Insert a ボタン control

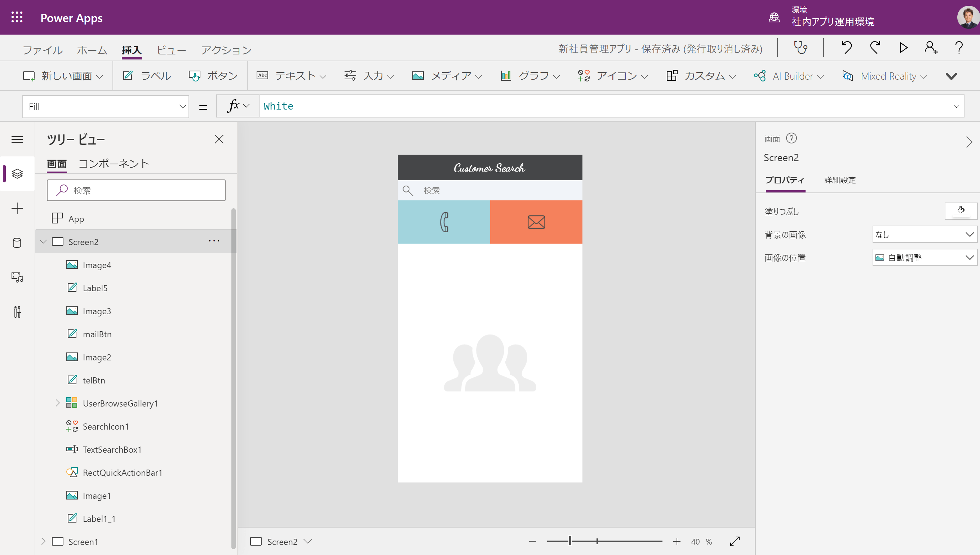click(x=213, y=75)
